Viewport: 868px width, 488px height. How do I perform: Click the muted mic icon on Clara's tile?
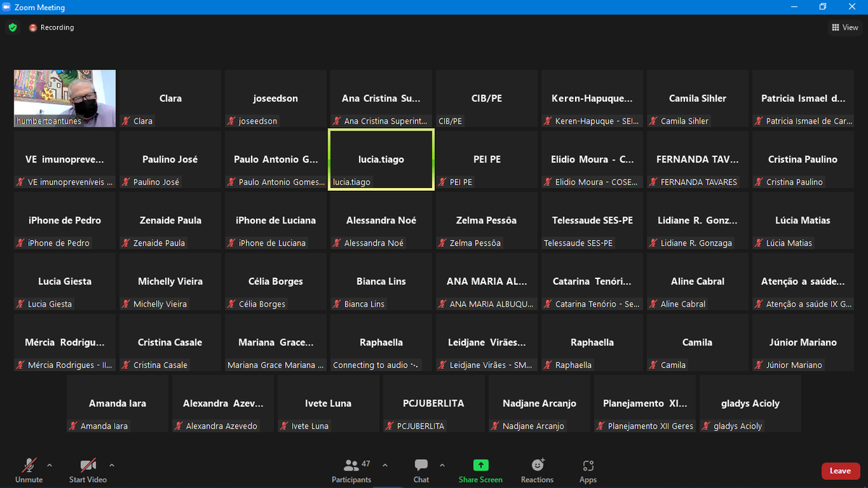pos(126,121)
